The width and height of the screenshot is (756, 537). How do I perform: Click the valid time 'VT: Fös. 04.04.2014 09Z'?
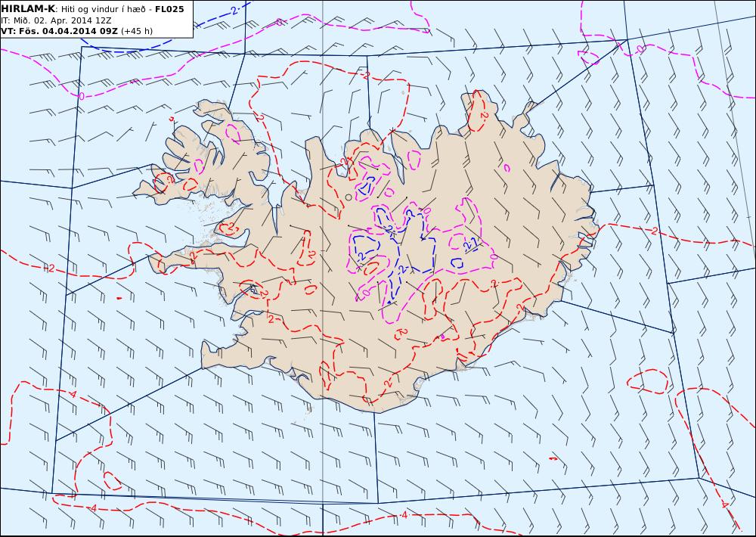pos(59,31)
